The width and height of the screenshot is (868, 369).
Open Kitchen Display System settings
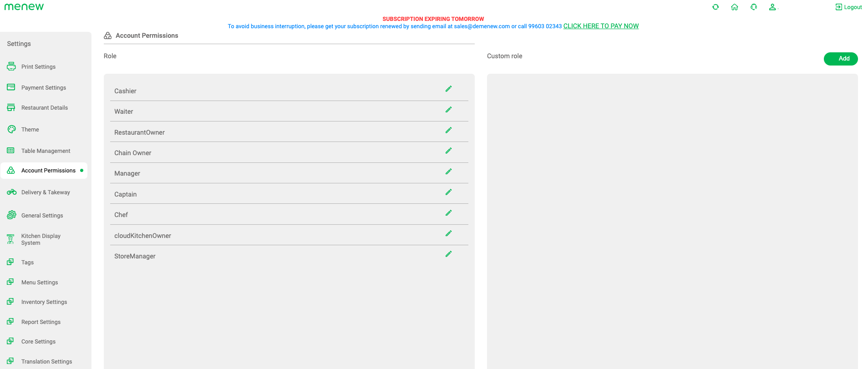pyautogui.click(x=41, y=239)
